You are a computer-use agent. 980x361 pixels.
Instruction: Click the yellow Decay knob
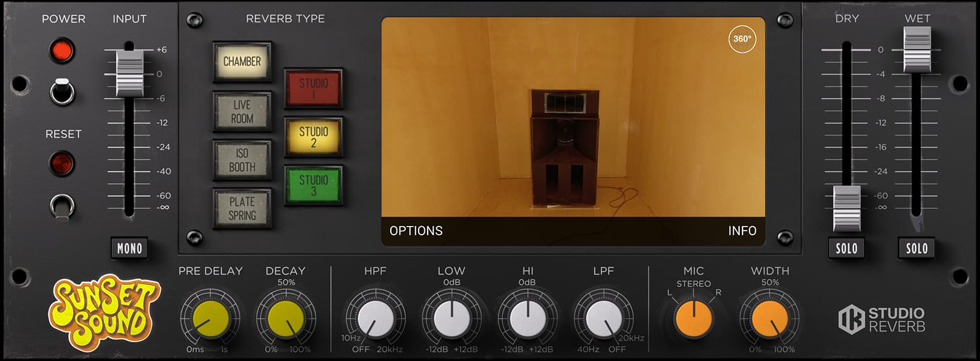(286, 319)
